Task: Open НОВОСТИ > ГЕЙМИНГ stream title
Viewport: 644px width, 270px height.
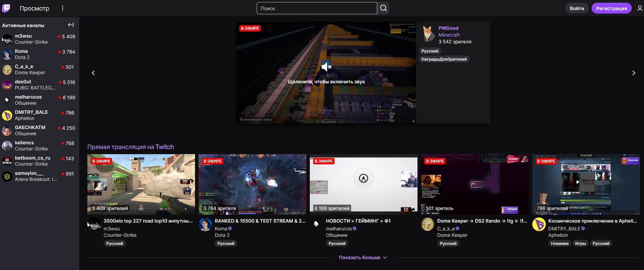Action: coord(358,221)
